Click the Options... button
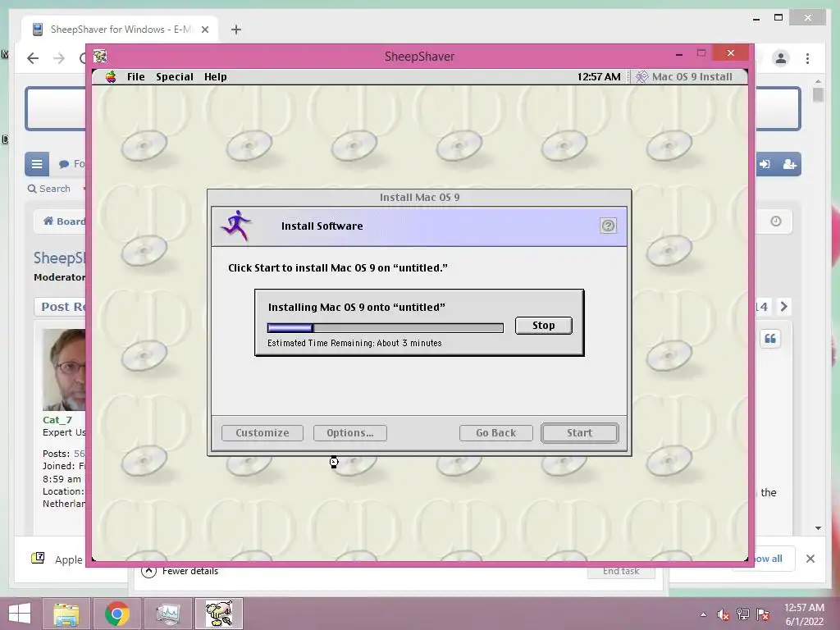 coord(349,433)
